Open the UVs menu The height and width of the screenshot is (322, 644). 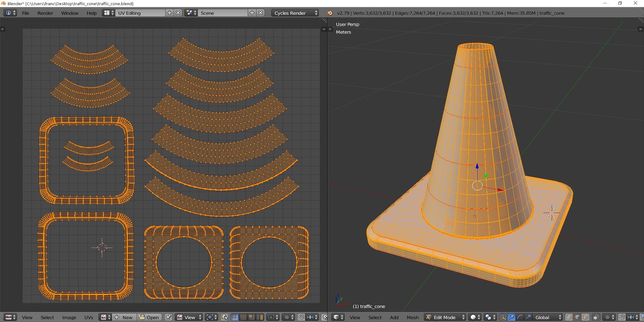[x=89, y=317]
